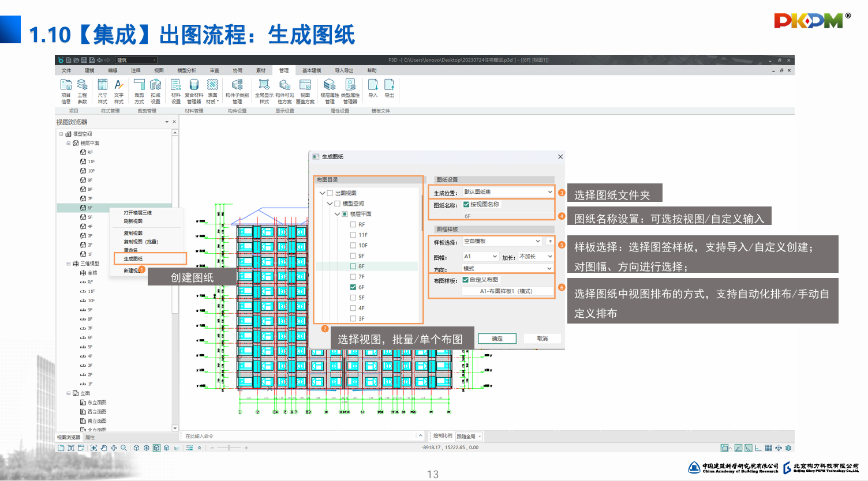Open 楼层属性管理 floor properties
Viewport: 868px width, 481px height.
pyautogui.click(x=330, y=91)
